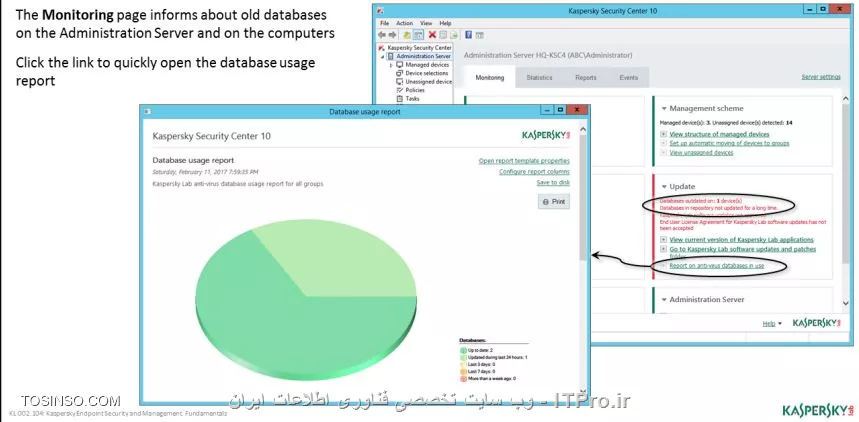859x422 pixels.
Task: Click More than a week ago red swatch
Action: pos(463,378)
